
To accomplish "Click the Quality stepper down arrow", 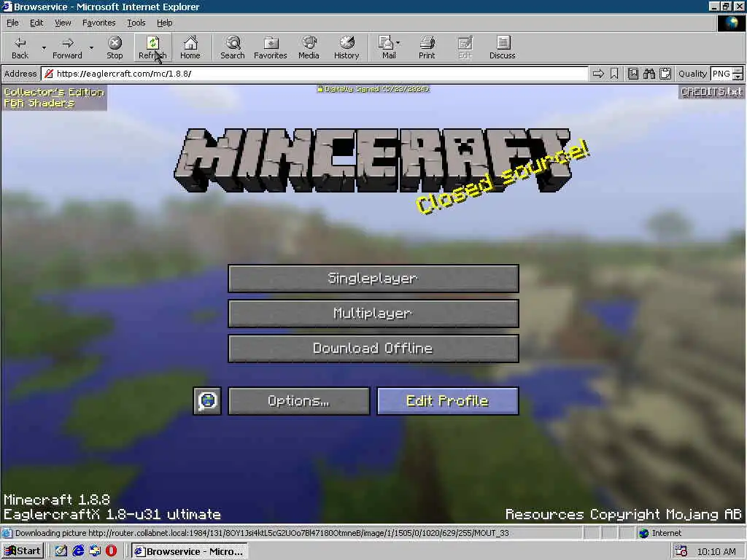I will (738, 77).
